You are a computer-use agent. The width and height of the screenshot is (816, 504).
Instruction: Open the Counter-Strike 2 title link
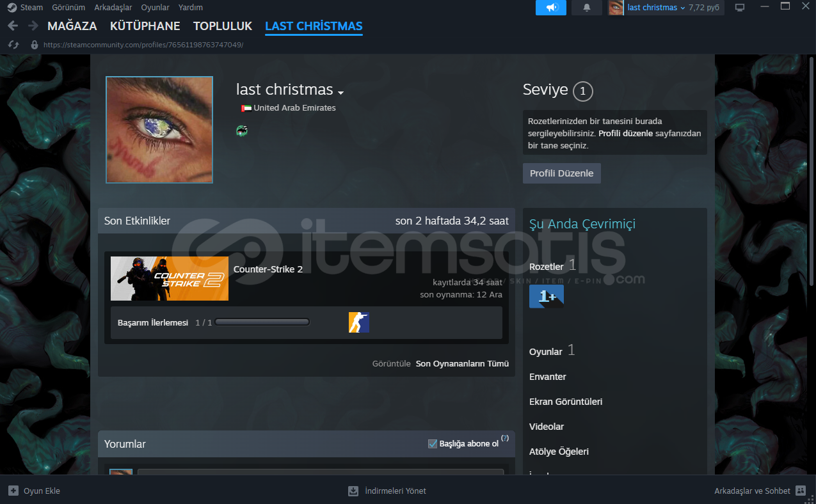(268, 269)
